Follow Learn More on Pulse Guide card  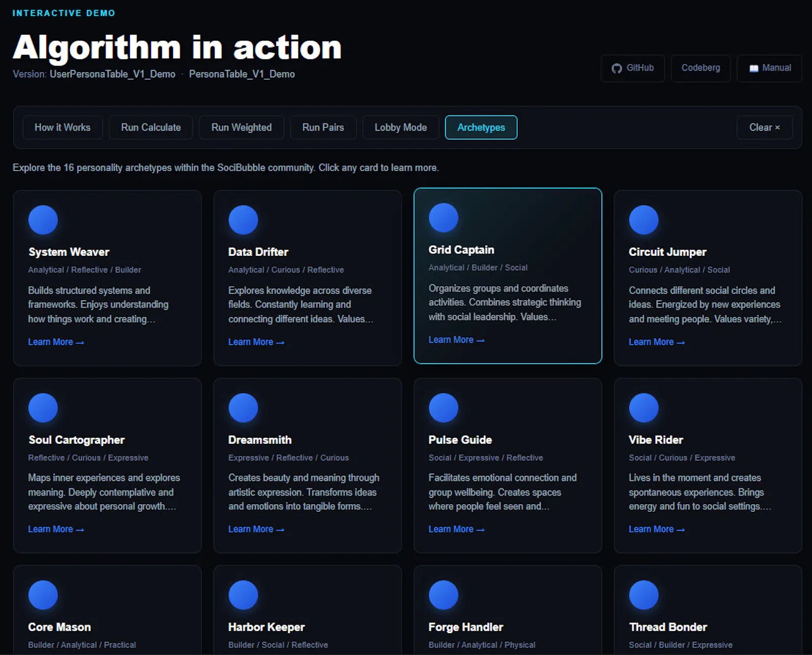click(x=456, y=529)
